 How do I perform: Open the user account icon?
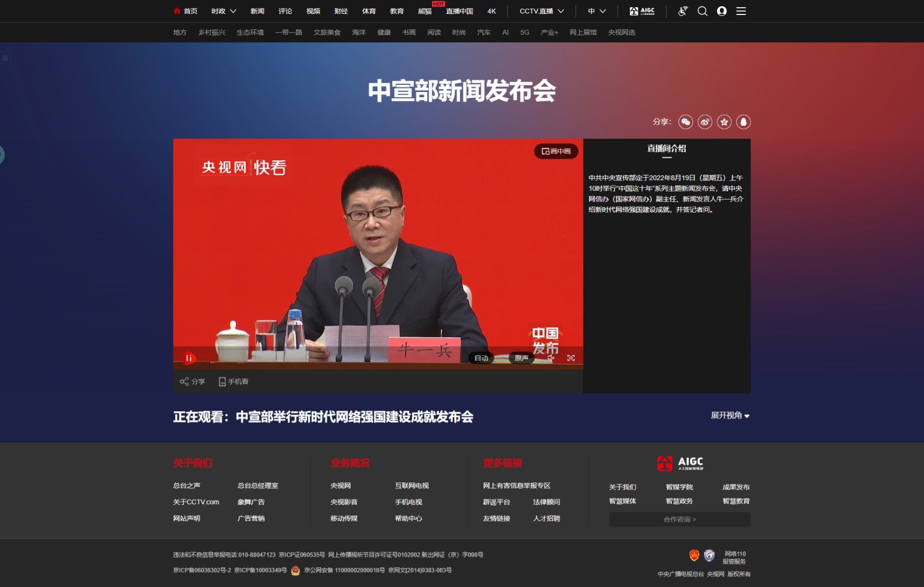(x=722, y=11)
